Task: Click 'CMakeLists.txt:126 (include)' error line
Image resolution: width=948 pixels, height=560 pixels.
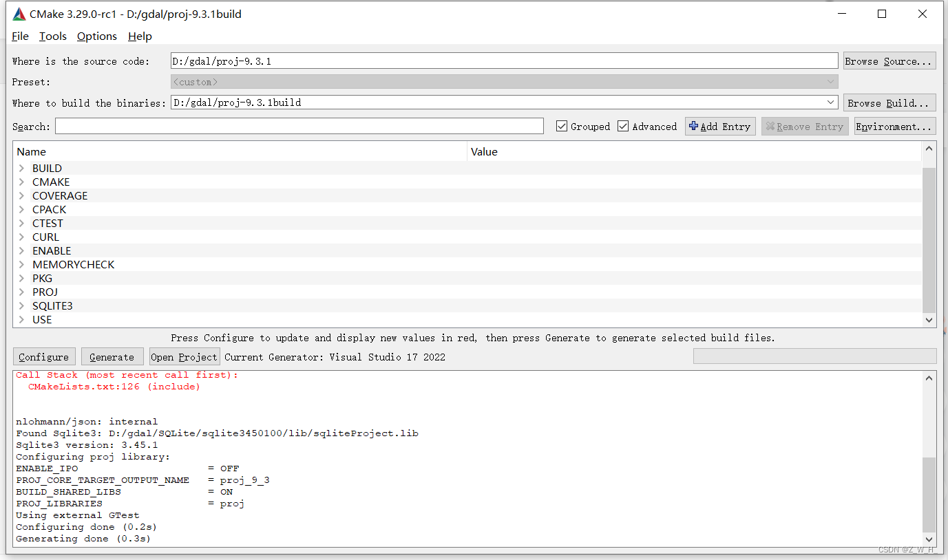Action: pyautogui.click(x=114, y=387)
